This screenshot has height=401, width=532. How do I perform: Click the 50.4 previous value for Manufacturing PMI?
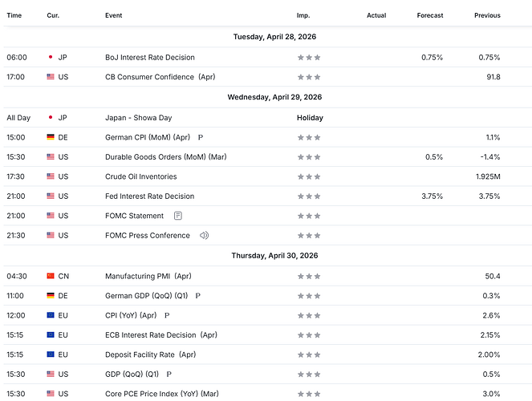point(493,276)
